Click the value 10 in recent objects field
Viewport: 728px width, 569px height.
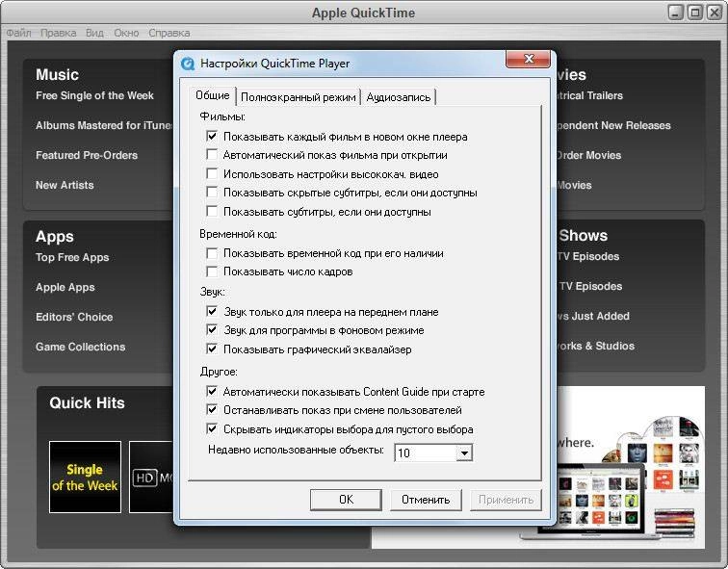coord(403,453)
